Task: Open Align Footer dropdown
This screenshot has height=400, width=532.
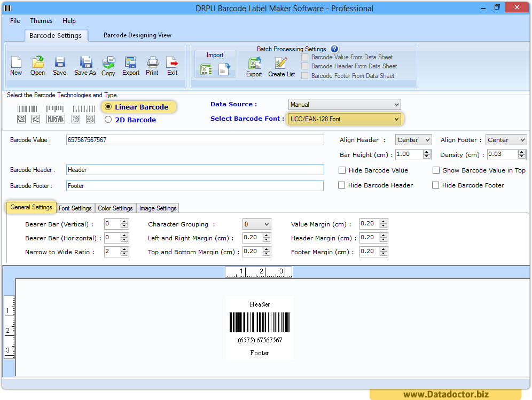Action: (506, 140)
